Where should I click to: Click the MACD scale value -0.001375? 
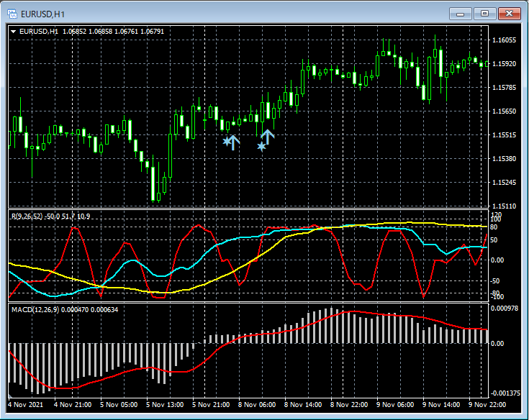coord(505,393)
